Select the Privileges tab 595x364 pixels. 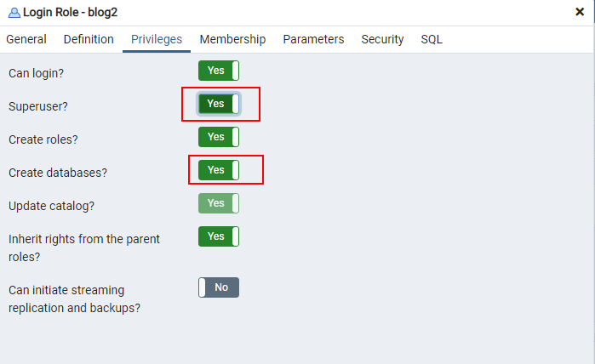coord(157,39)
